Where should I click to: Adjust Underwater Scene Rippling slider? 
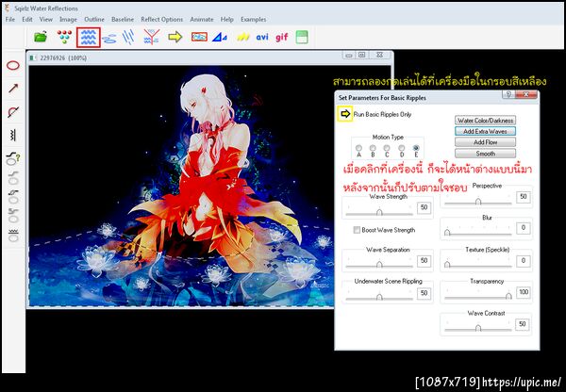pyautogui.click(x=379, y=297)
